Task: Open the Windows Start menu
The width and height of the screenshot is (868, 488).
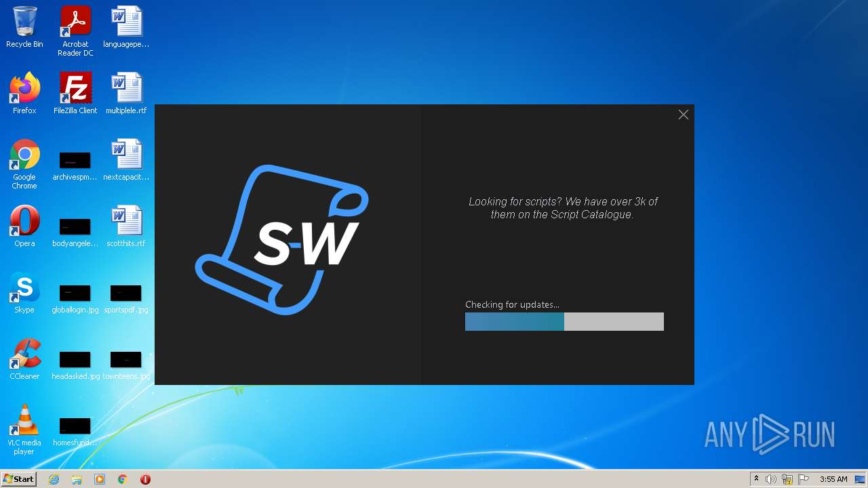Action: tap(19, 479)
